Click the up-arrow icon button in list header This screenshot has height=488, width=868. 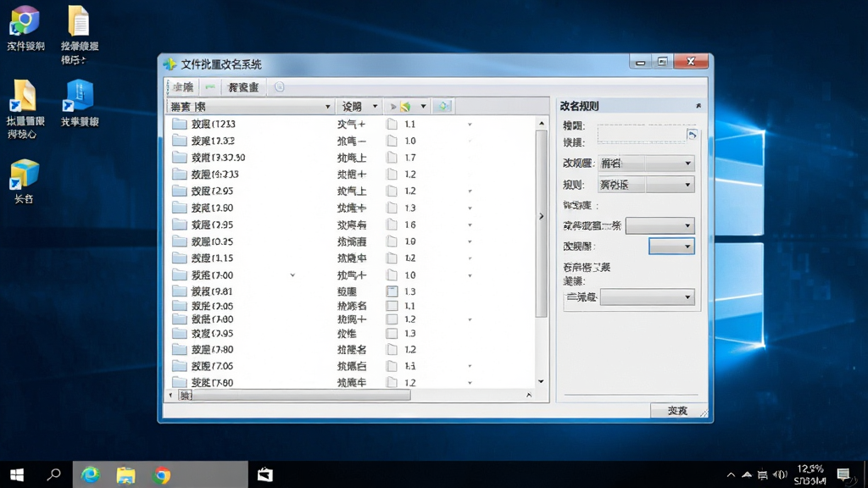[443, 106]
